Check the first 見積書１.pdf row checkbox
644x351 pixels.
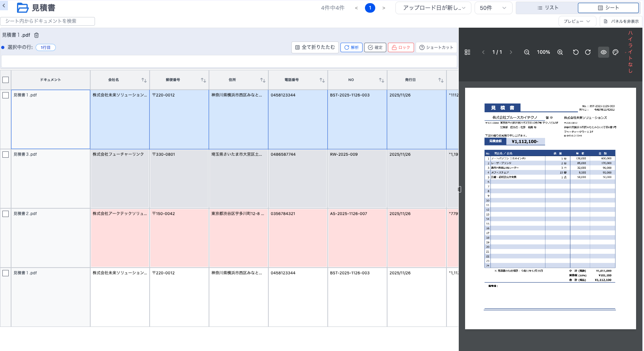(x=6, y=95)
